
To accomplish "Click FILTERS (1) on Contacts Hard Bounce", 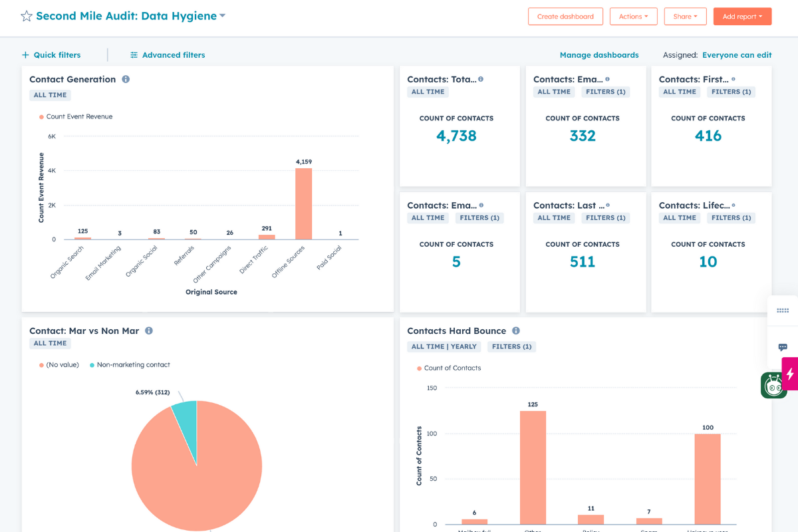I will [511, 346].
